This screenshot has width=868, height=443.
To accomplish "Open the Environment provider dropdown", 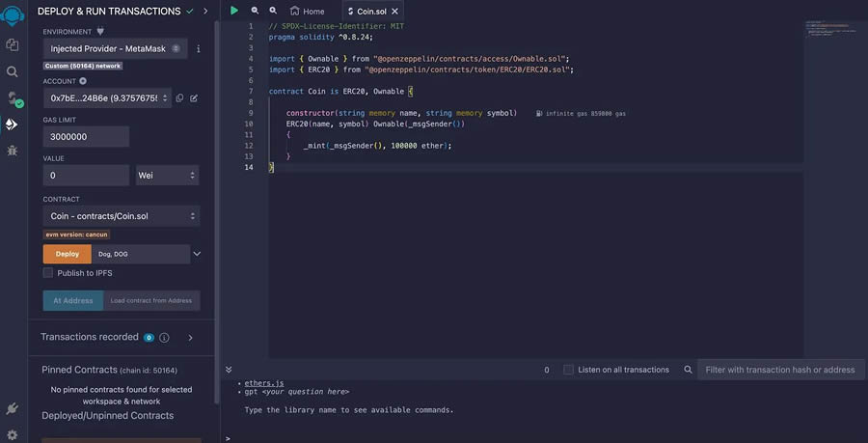I will [x=115, y=48].
